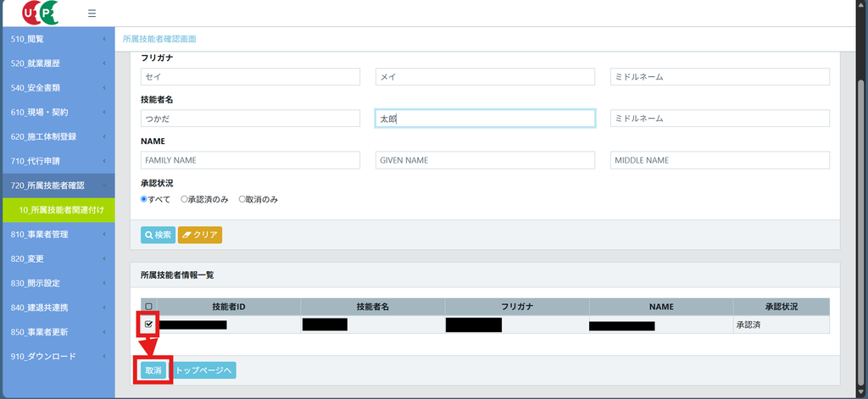Click the フリガナ メイ input field
This screenshot has height=399, width=868.
485,77
